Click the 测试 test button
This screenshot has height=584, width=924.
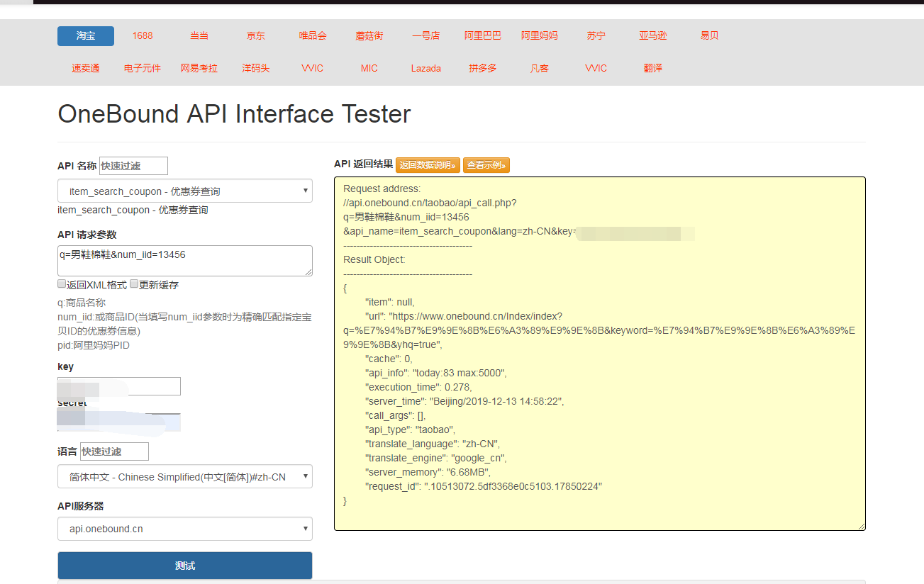point(185,566)
